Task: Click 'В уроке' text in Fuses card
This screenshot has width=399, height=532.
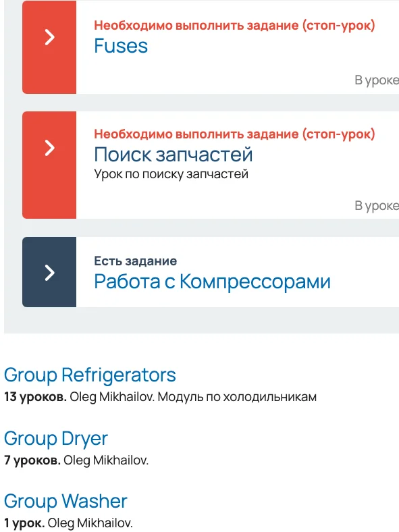Action: [x=377, y=80]
